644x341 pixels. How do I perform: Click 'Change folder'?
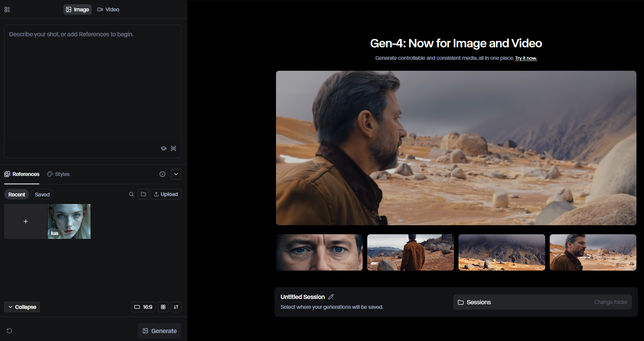611,302
